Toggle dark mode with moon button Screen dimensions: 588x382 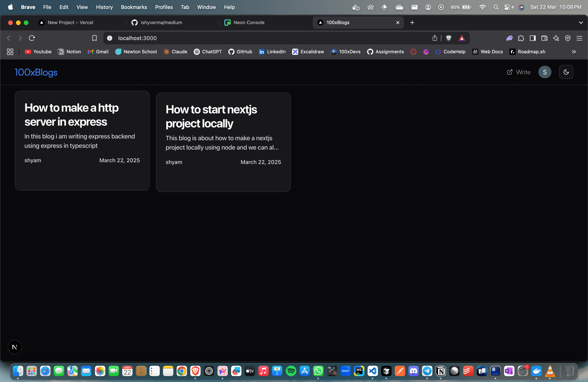(x=566, y=72)
